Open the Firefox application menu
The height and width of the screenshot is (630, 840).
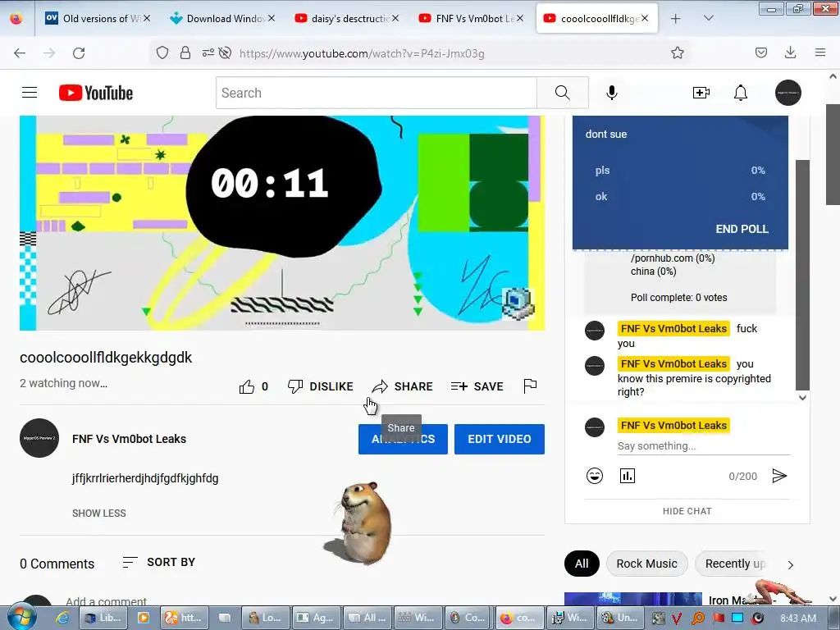(x=820, y=52)
